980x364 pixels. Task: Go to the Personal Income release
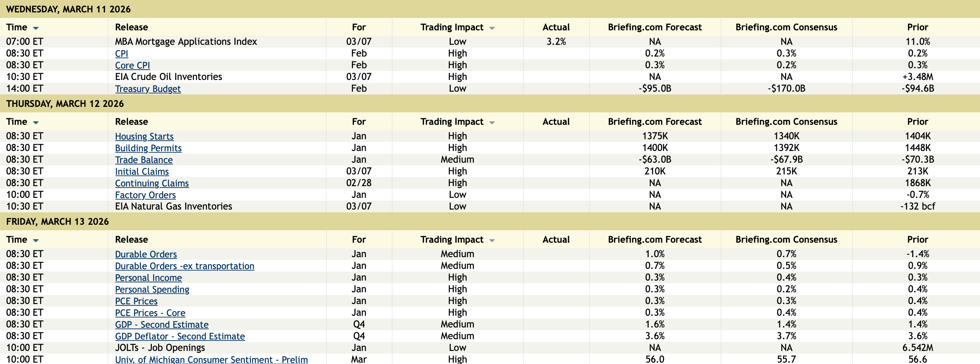click(x=148, y=278)
